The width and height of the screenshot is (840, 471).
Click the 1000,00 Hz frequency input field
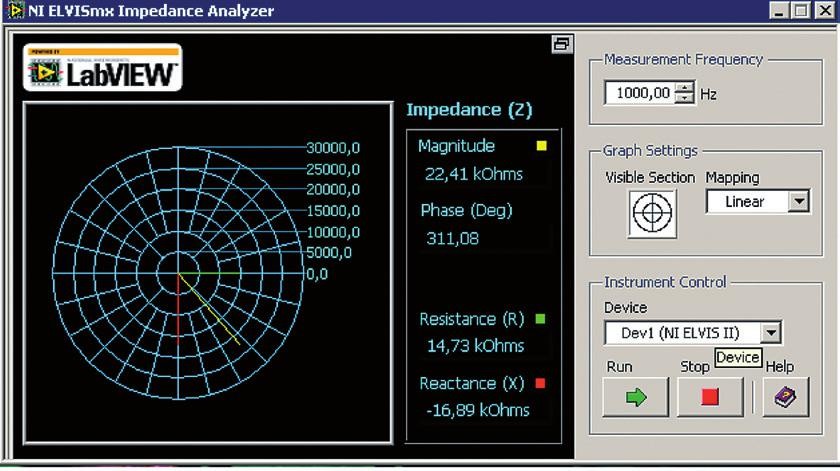[x=640, y=93]
